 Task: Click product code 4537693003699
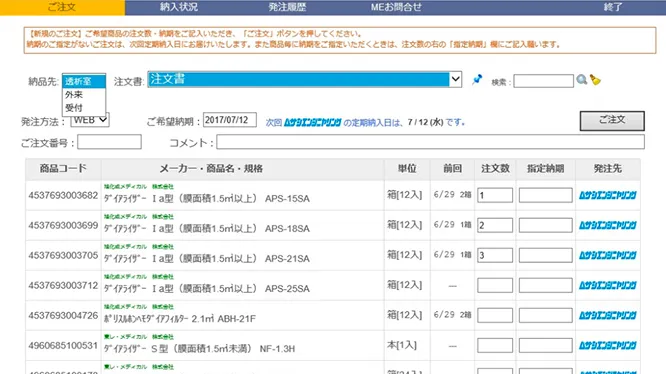click(63, 225)
